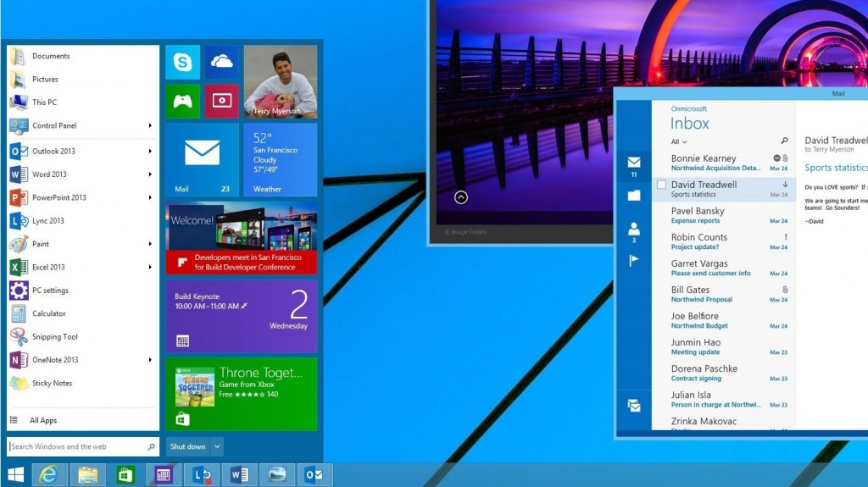868x487 pixels.
Task: Click the Shut down button
Action: pyautogui.click(x=187, y=446)
